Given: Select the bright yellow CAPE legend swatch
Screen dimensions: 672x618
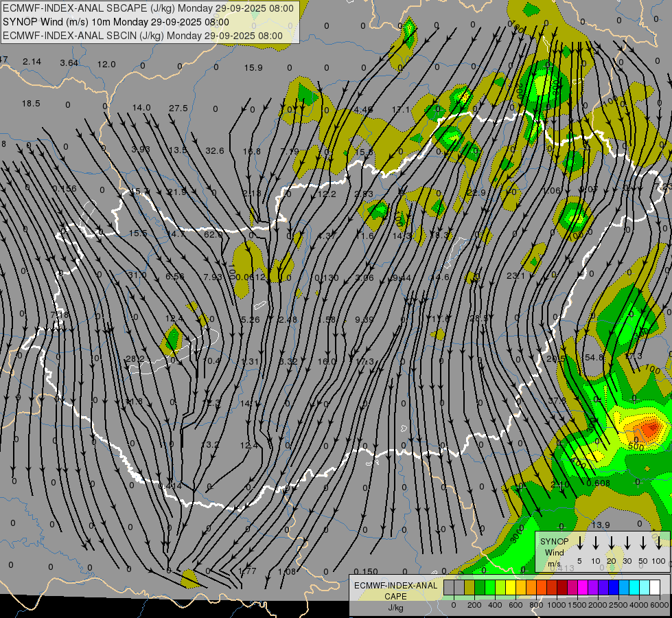Looking at the screenshot, I should (x=511, y=588).
